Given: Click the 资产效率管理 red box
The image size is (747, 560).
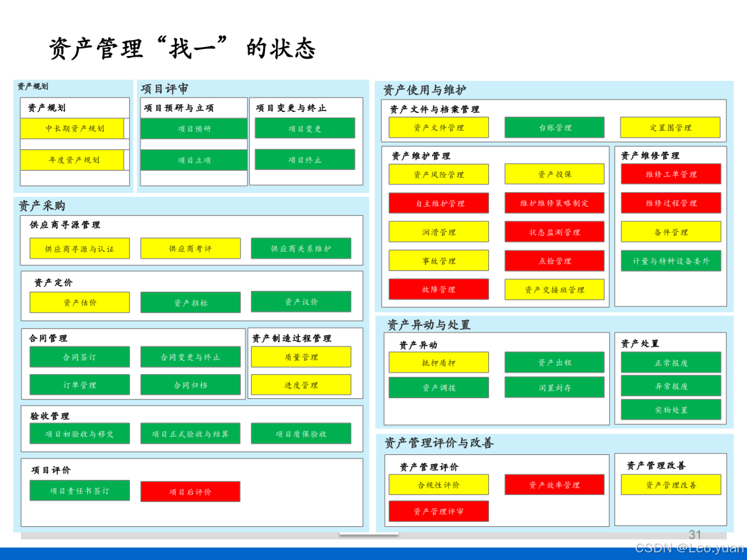Looking at the screenshot, I should [x=555, y=485].
